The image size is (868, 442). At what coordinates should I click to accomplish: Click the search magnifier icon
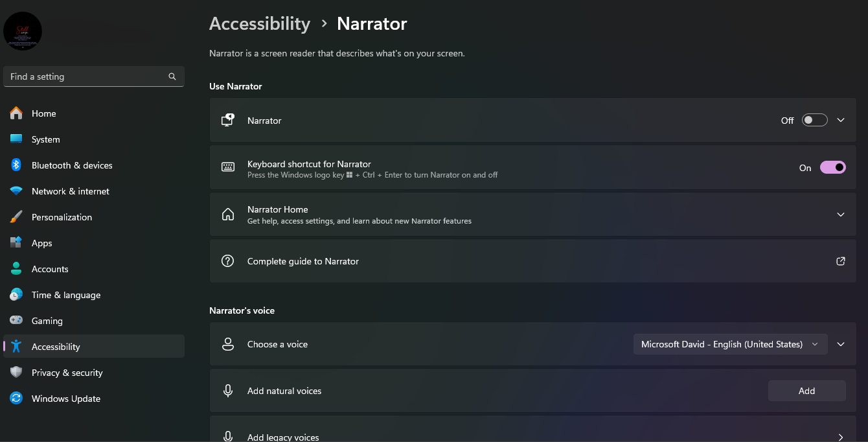172,76
